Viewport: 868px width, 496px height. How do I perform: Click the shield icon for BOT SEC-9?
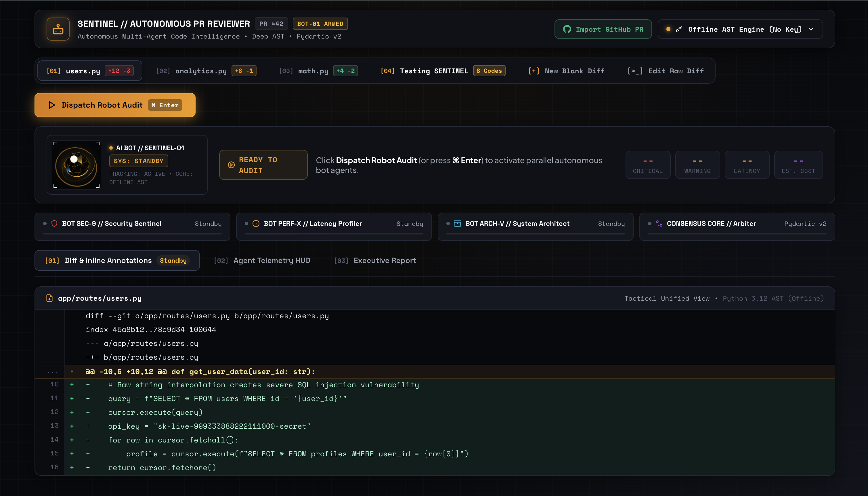[x=54, y=224]
